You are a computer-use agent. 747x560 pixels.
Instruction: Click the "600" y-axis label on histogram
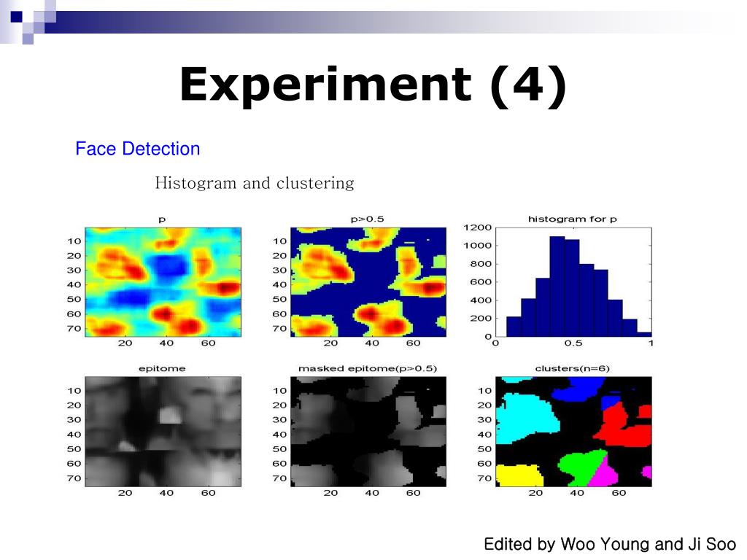(x=480, y=282)
